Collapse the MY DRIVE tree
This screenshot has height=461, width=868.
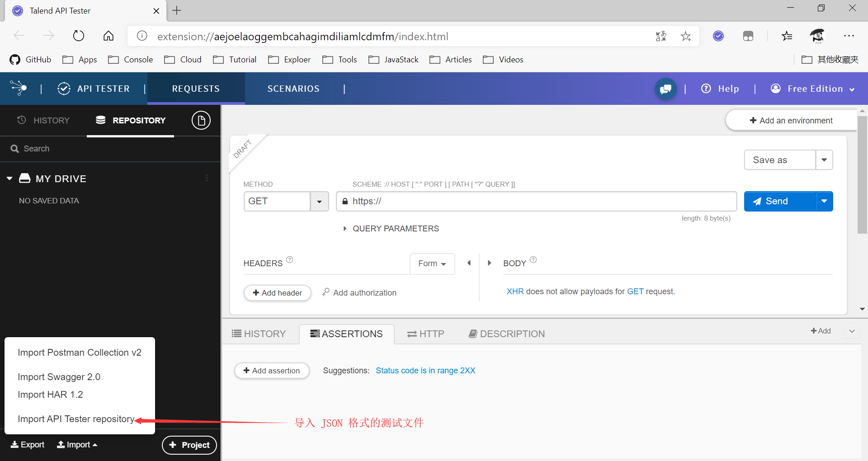click(9, 178)
